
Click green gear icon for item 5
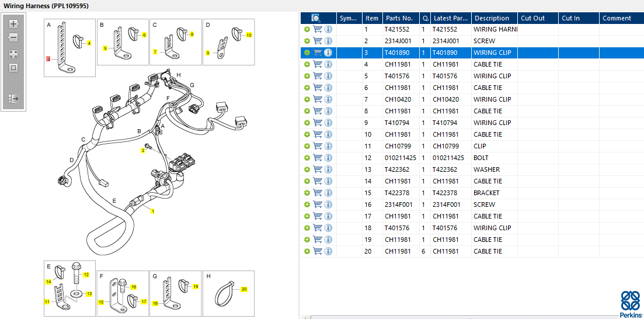tap(307, 76)
